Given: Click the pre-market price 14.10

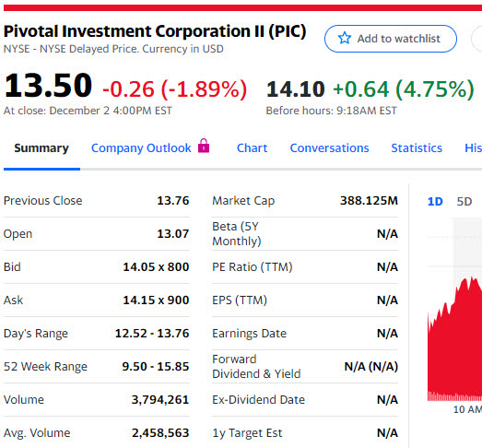Looking at the screenshot, I should coord(296,89).
